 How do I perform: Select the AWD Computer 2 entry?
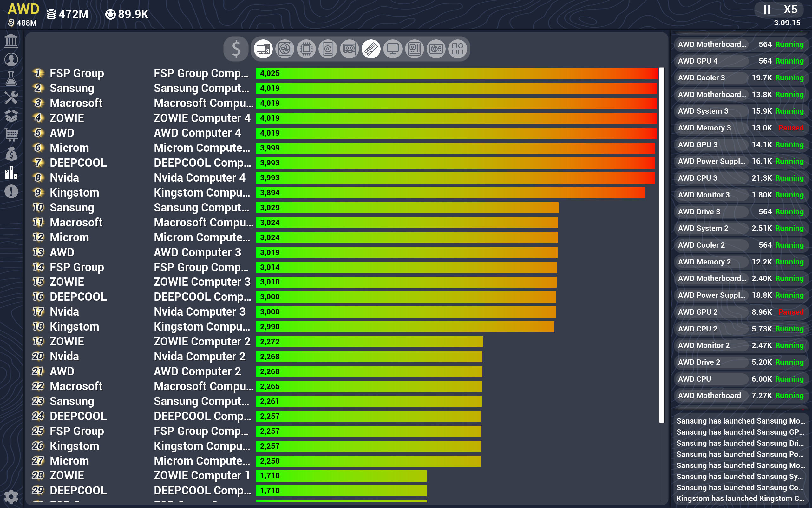click(197, 371)
